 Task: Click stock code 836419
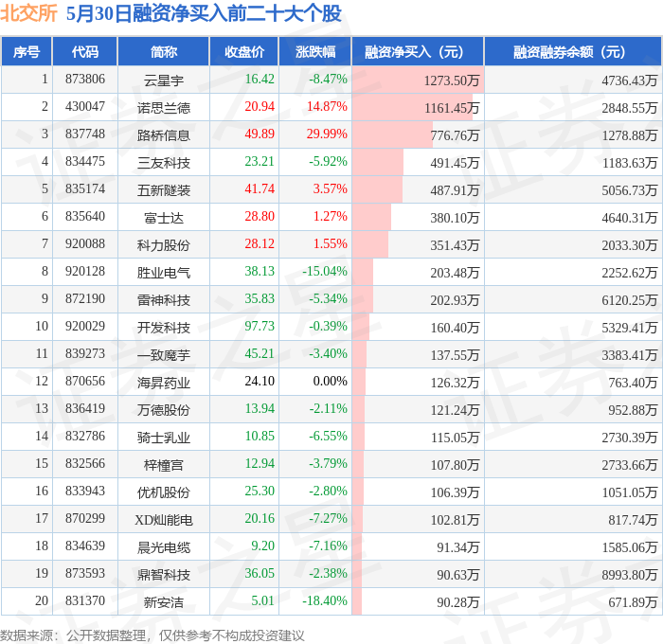85,408
